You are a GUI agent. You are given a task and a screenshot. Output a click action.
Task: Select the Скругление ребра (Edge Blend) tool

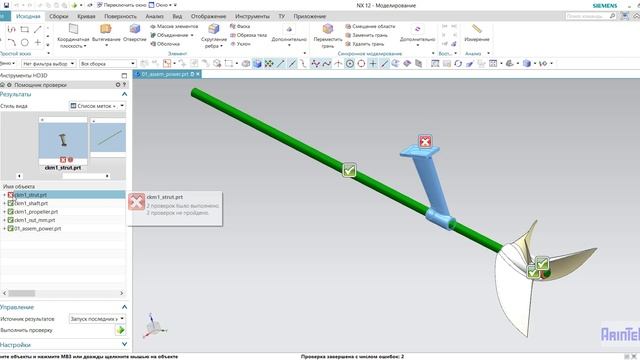213,36
